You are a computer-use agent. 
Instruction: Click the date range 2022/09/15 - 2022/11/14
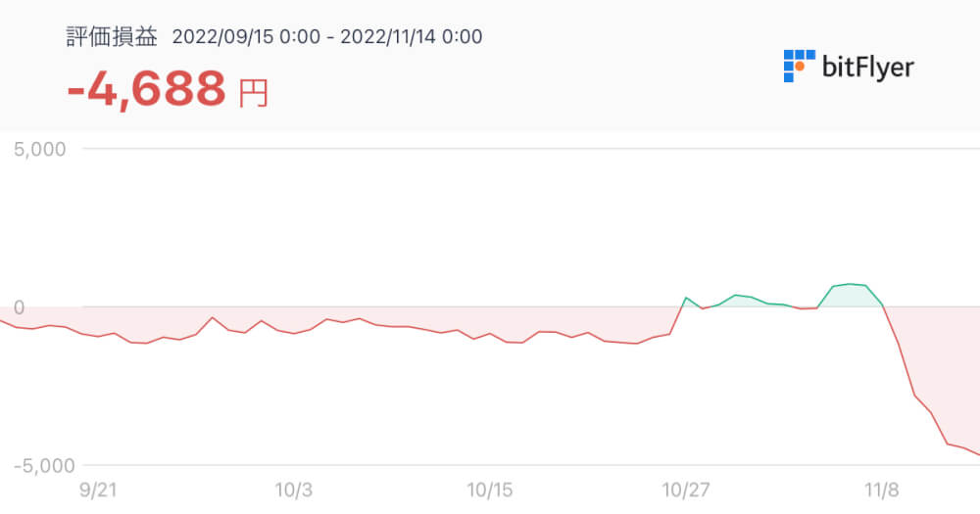pyautogui.click(x=327, y=37)
